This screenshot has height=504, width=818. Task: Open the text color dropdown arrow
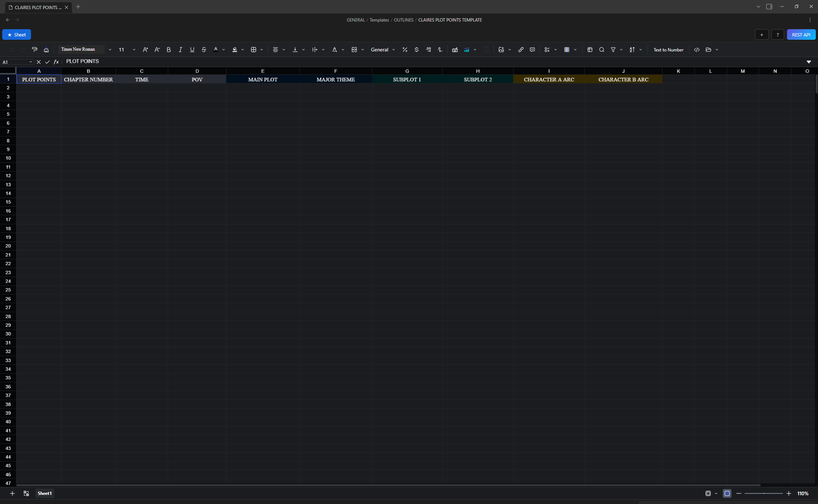223,50
